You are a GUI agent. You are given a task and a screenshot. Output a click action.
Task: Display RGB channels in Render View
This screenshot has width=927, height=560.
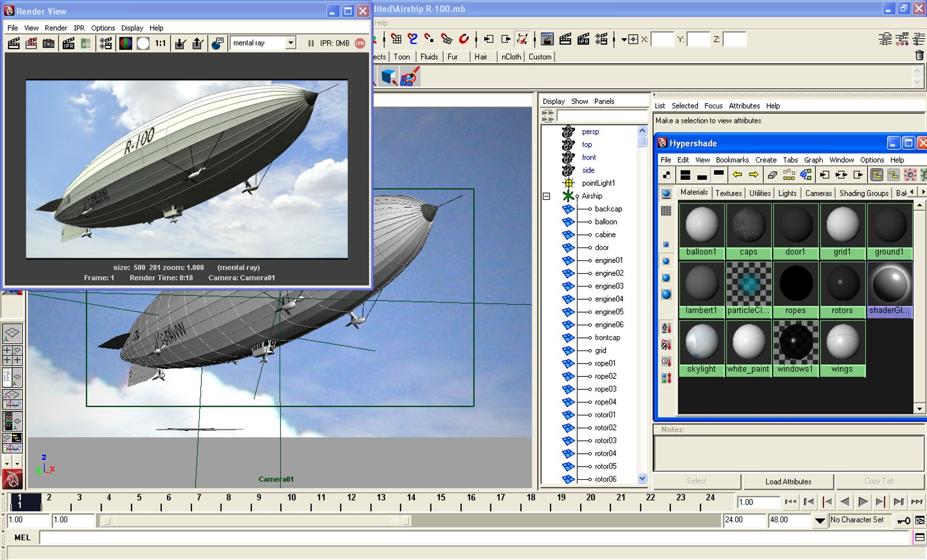coord(125,44)
